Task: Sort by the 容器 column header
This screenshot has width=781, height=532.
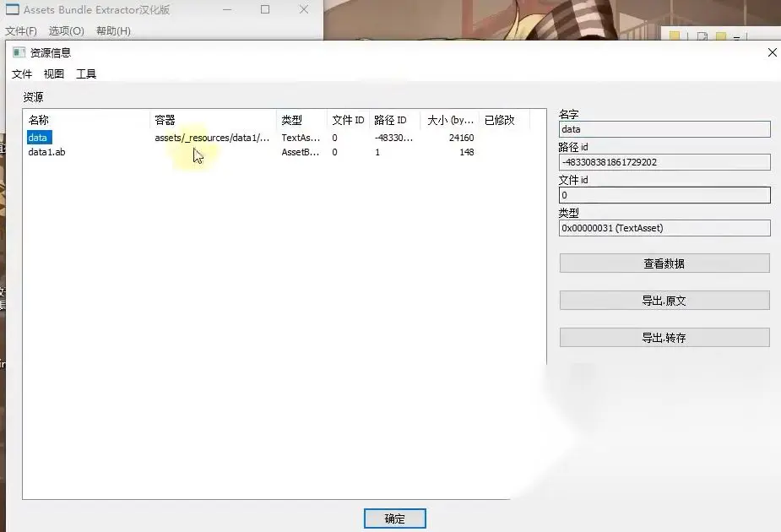Action: pos(213,120)
